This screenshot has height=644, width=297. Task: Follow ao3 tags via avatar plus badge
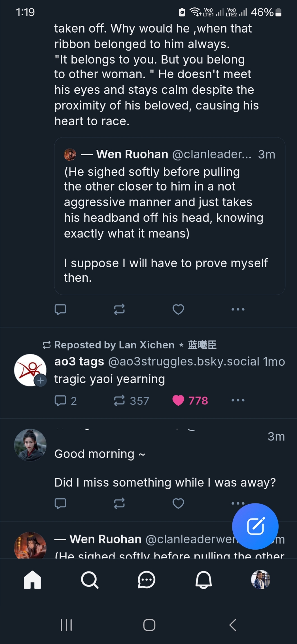click(x=41, y=380)
